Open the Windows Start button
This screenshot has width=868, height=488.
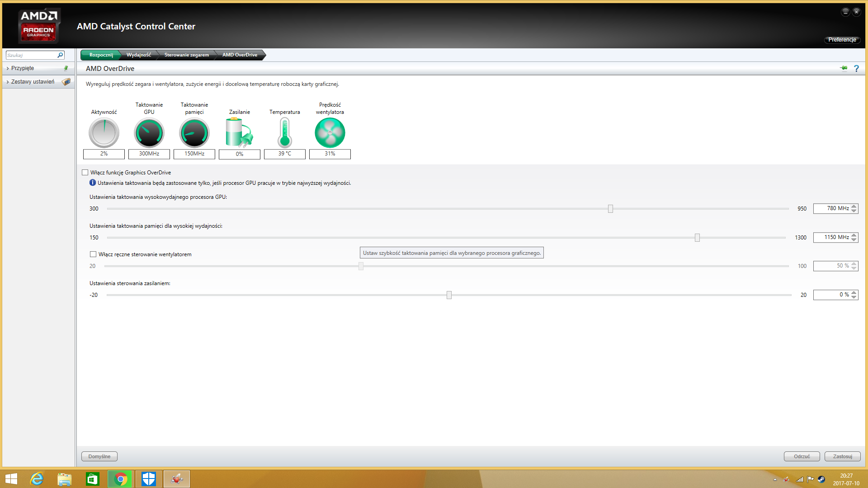click(x=11, y=479)
